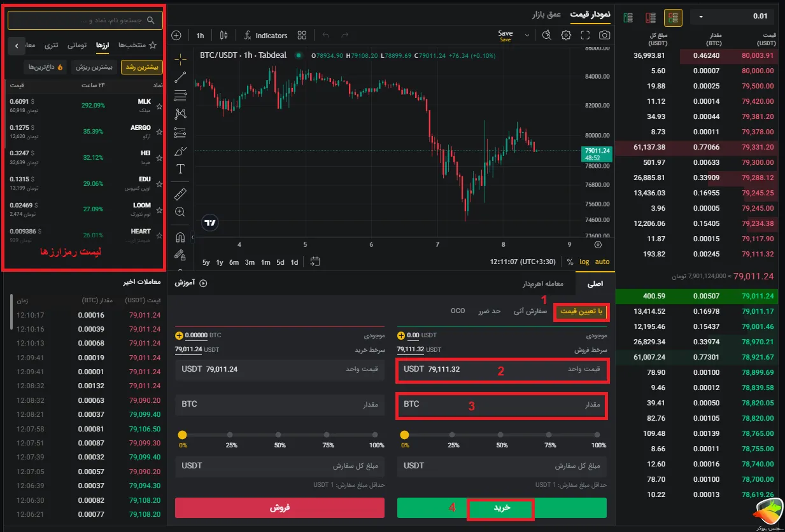This screenshot has height=532, width=785.
Task: Toggle auto scale on the chart
Action: coord(602,262)
